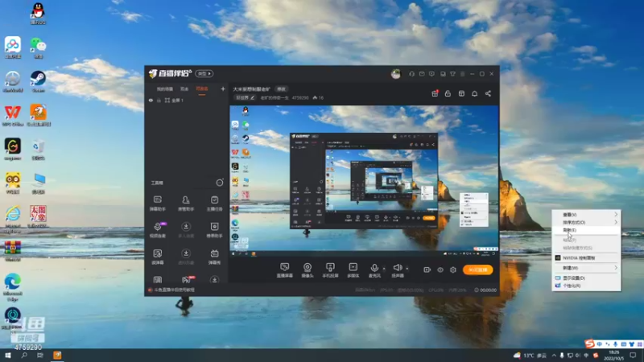This screenshot has height=362, width=644.
Task: Click the taskbar search magnifier
Action: [x=24, y=356]
